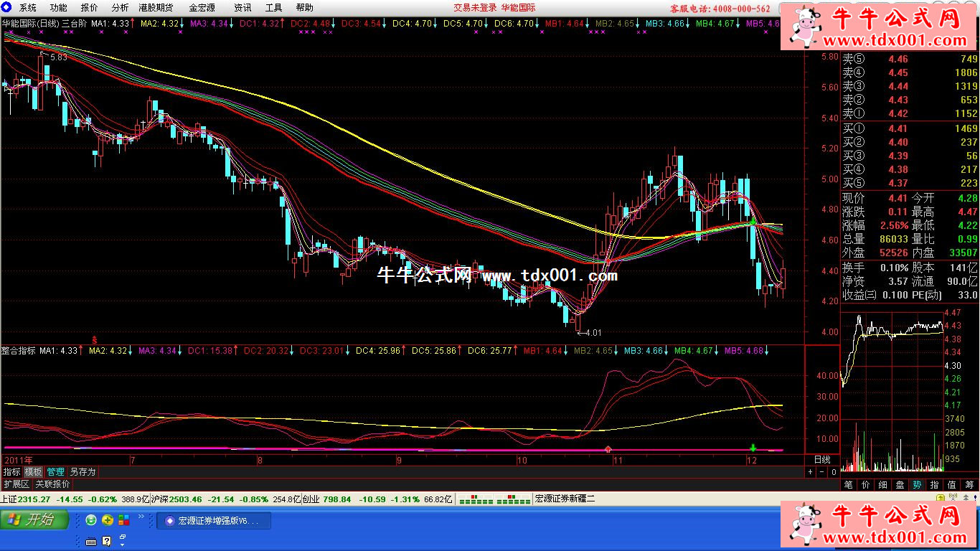The height and width of the screenshot is (551, 980).
Task: Click the question mark help icon in taskbar
Action: pyautogui.click(x=107, y=540)
